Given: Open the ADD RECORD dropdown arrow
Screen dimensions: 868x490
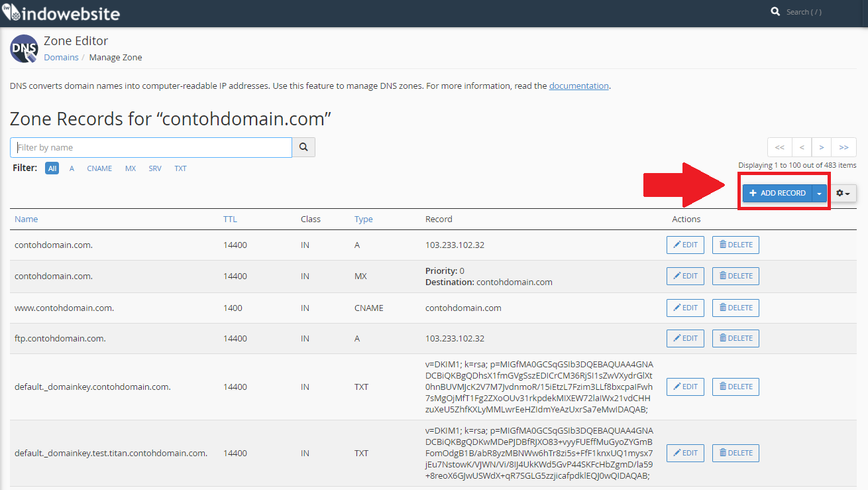Looking at the screenshot, I should point(819,192).
